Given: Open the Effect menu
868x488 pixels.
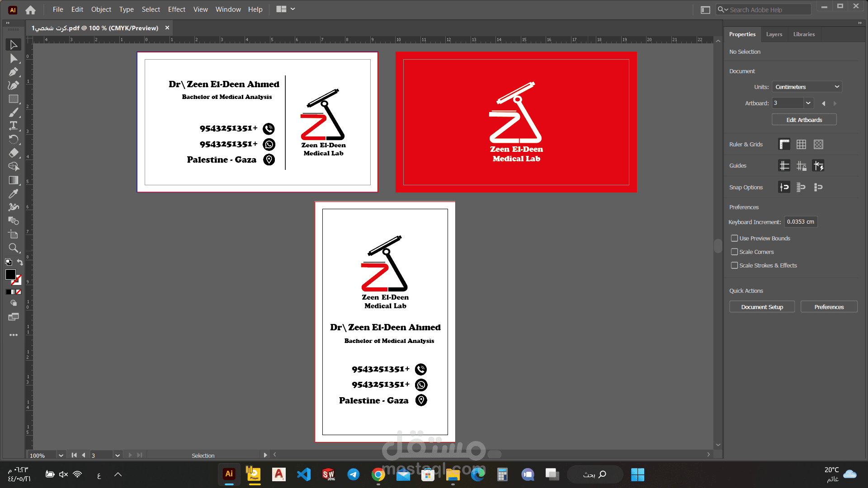Looking at the screenshot, I should [177, 9].
